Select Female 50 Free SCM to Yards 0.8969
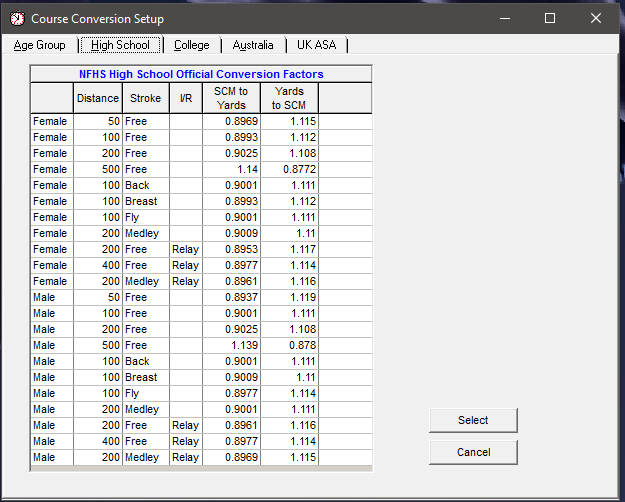The height and width of the screenshot is (502, 625). coord(231,121)
